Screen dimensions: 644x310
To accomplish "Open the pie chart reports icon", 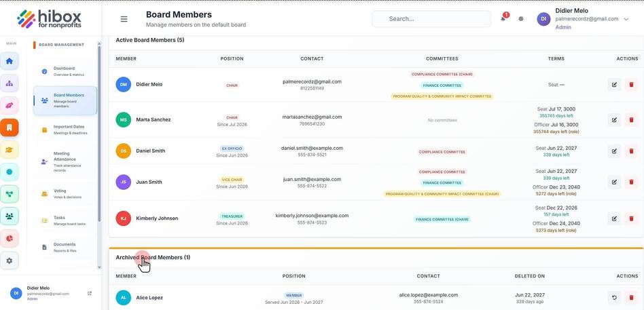I will [x=10, y=238].
